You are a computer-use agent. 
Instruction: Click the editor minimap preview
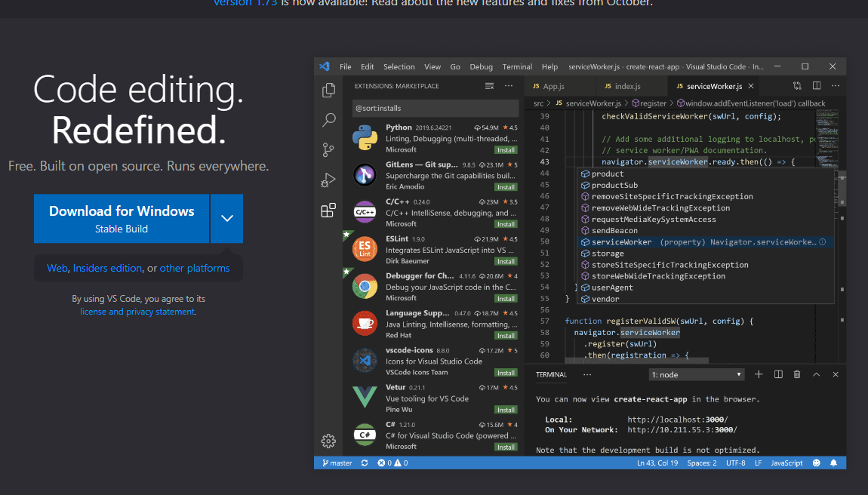point(827,138)
